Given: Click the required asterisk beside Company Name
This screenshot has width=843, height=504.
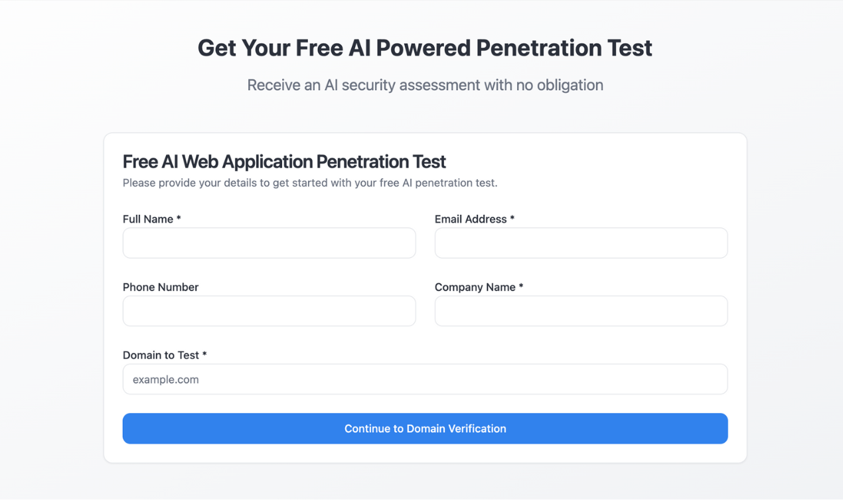Looking at the screenshot, I should (x=521, y=286).
